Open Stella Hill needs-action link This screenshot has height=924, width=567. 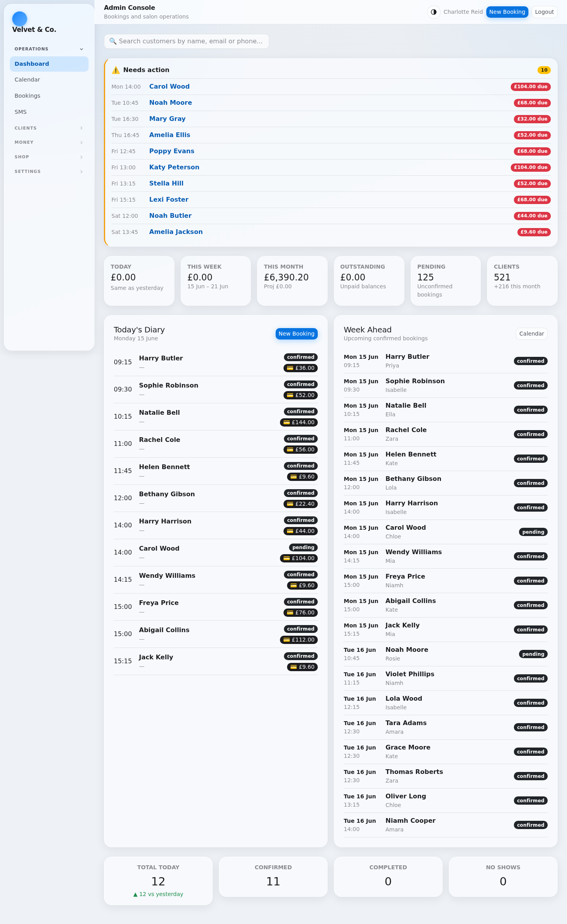[x=166, y=183]
